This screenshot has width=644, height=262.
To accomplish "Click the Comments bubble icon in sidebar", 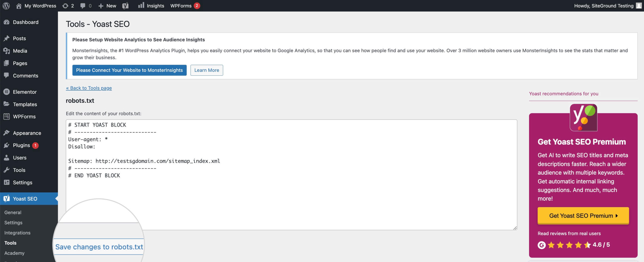I will point(7,75).
